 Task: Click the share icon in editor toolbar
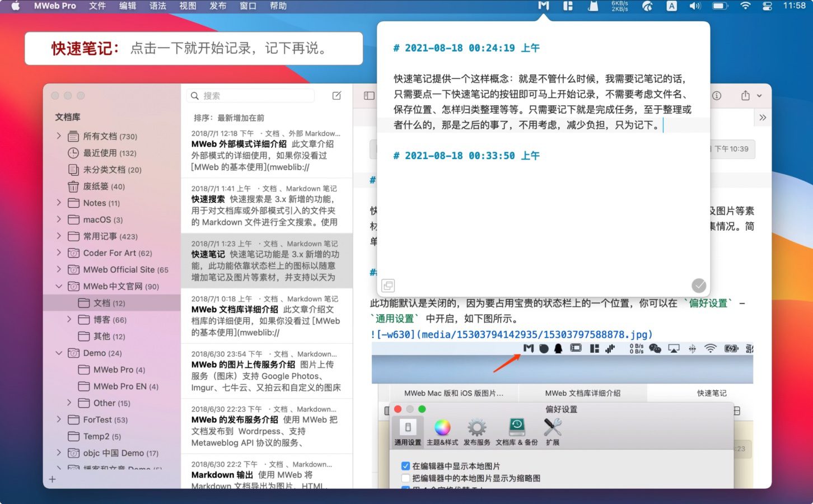745,96
